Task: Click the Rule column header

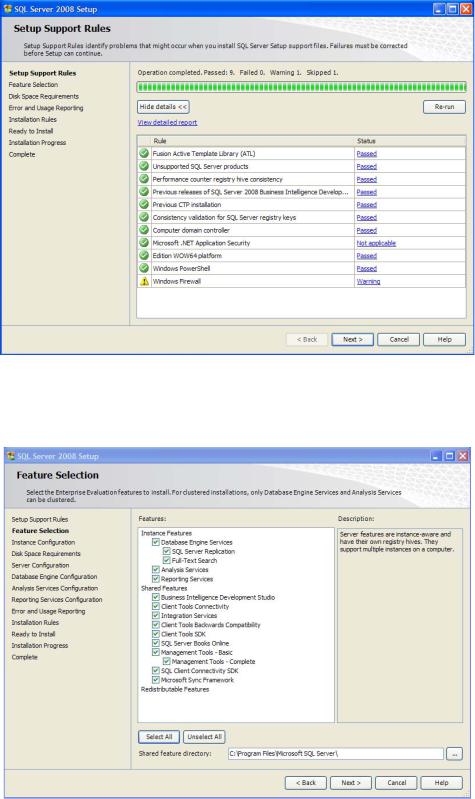Action: coord(252,141)
